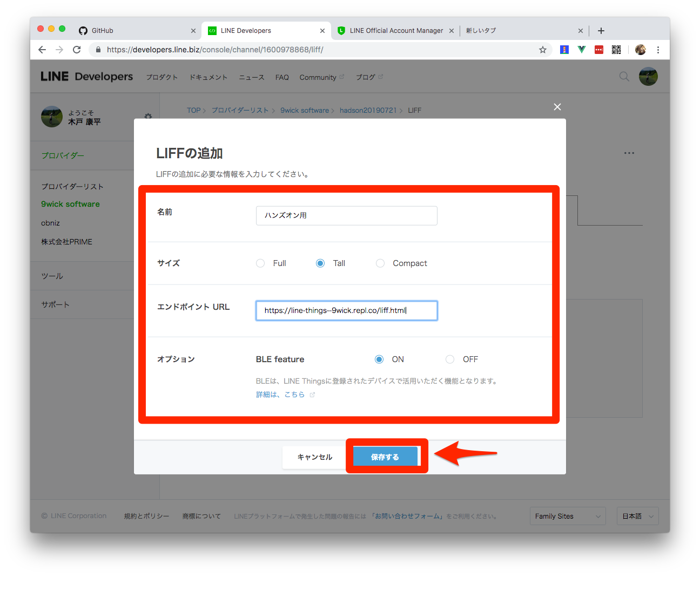Click the search magnifier in LINE Developers header
The width and height of the screenshot is (700, 598).
(x=624, y=77)
